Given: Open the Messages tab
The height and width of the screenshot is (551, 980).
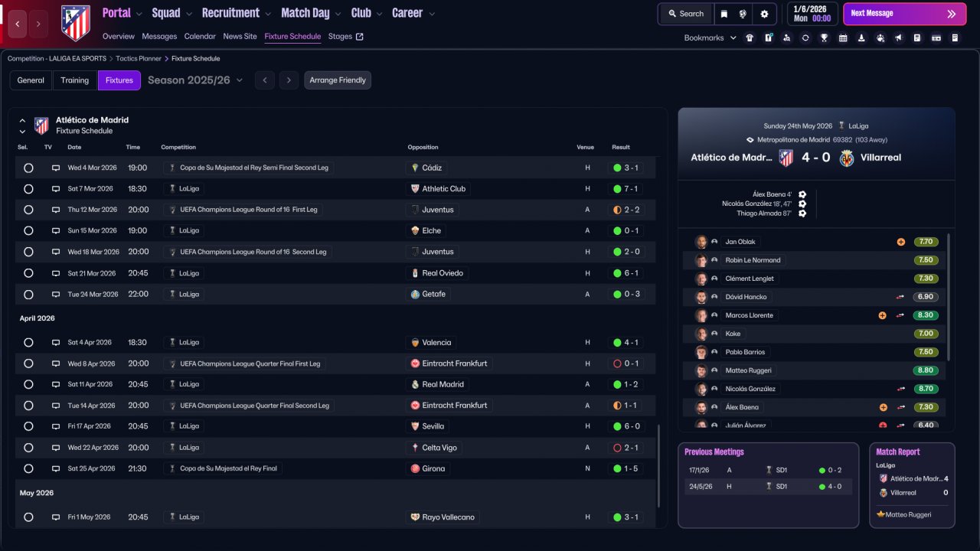Looking at the screenshot, I should pyautogui.click(x=159, y=36).
